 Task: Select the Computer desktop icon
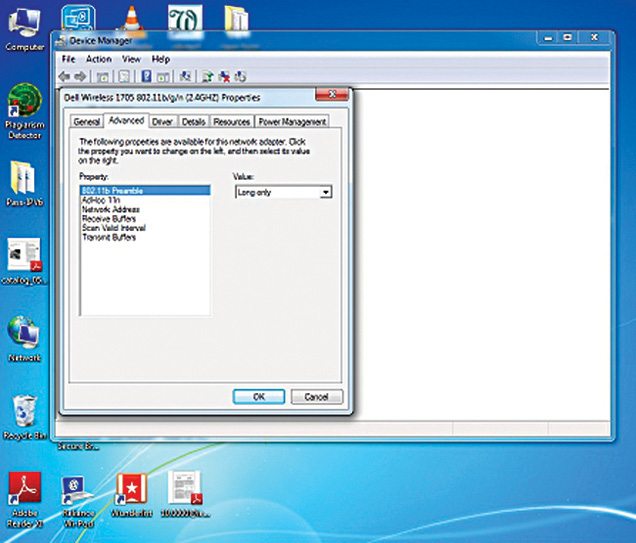(x=24, y=22)
